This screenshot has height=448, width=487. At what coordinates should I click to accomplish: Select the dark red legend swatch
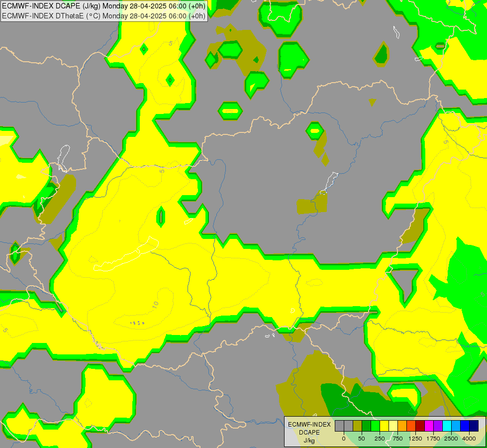click(420, 426)
